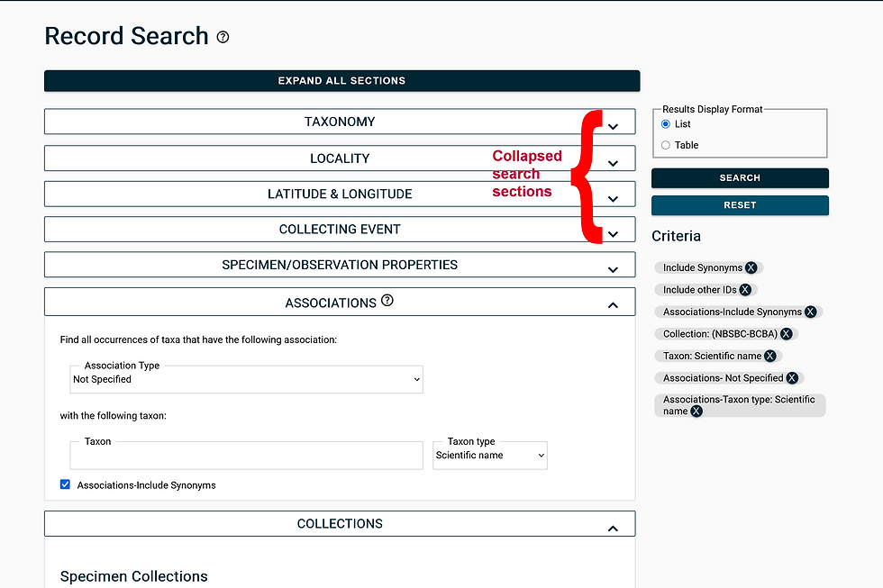Remove the Associations-Taxon type: Scientific name chip
883x588 pixels.
tap(696, 411)
